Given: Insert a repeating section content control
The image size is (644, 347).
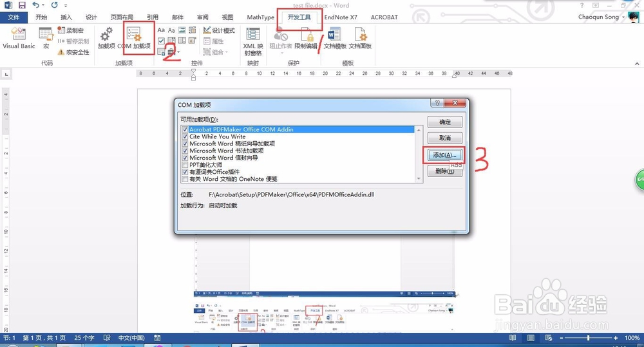Looking at the screenshot, I should (x=161, y=52).
